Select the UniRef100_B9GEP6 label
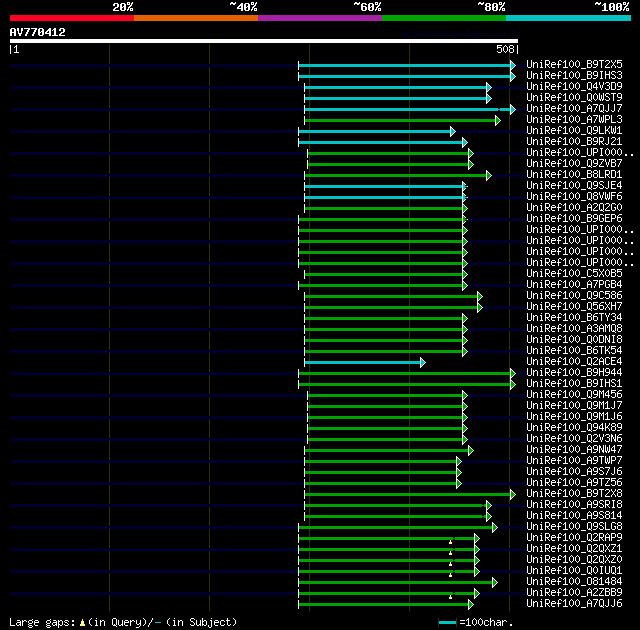The width and height of the screenshot is (640, 630). pos(574,219)
